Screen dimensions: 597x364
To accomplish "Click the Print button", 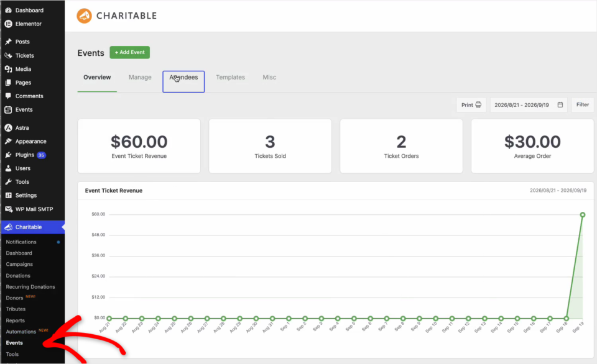I will coord(471,105).
